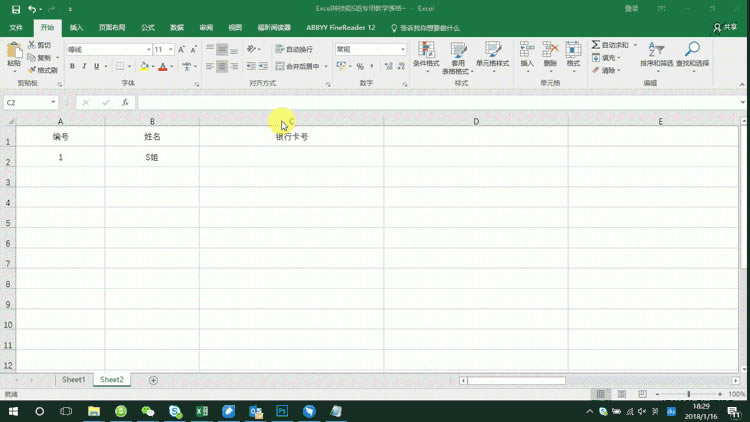Click the Share (共享) button

point(729,28)
